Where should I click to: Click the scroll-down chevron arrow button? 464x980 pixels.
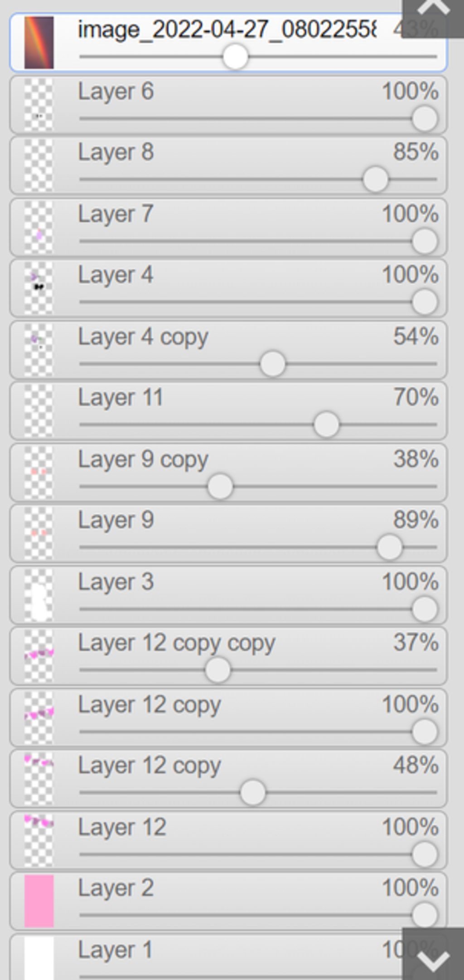433,954
